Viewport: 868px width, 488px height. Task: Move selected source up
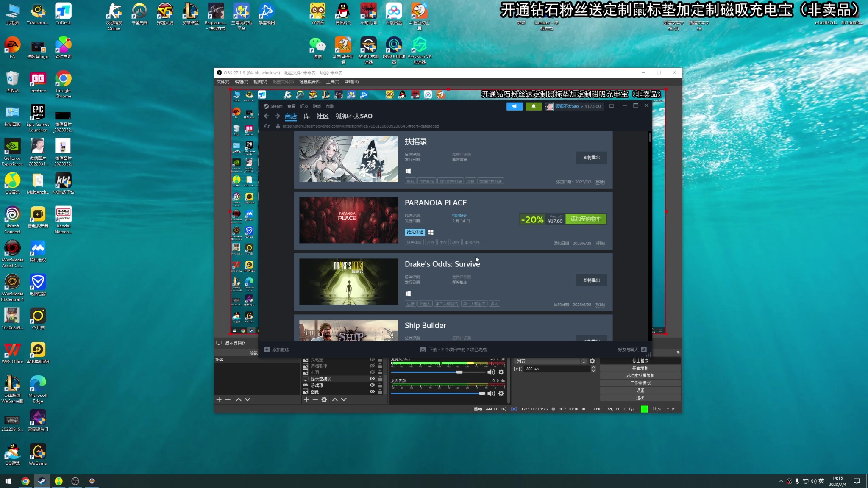pyautogui.click(x=335, y=399)
